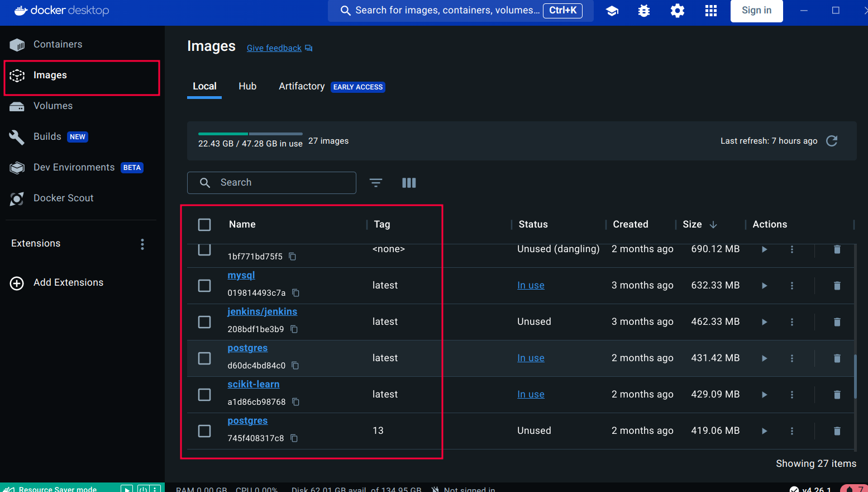Click the Extensions three-dot menu icon
Image resolution: width=868 pixels, height=492 pixels.
tap(142, 244)
